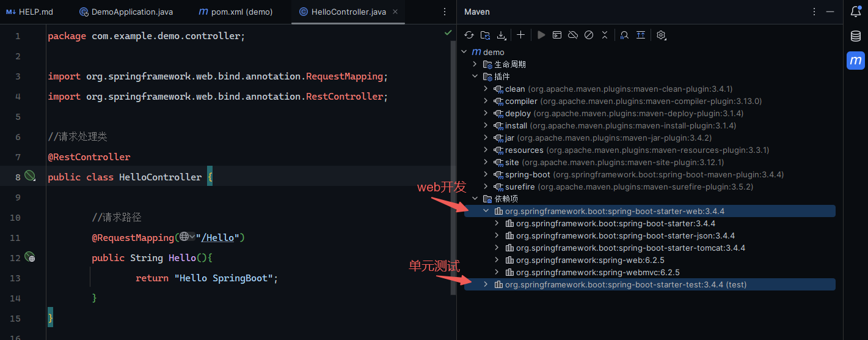Expand the site plugin node
Screen dimensions: 868x340
[x=486, y=162]
